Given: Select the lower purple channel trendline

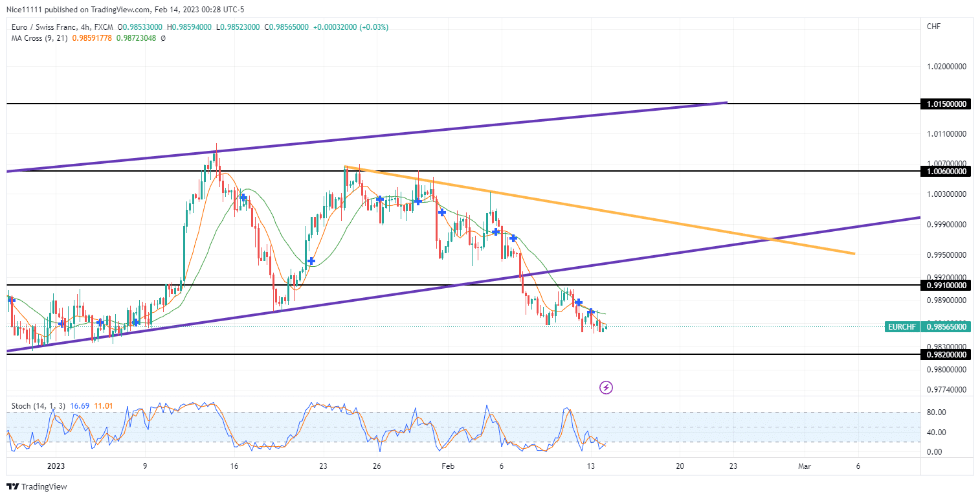Looking at the screenshot, I should tap(463, 284).
